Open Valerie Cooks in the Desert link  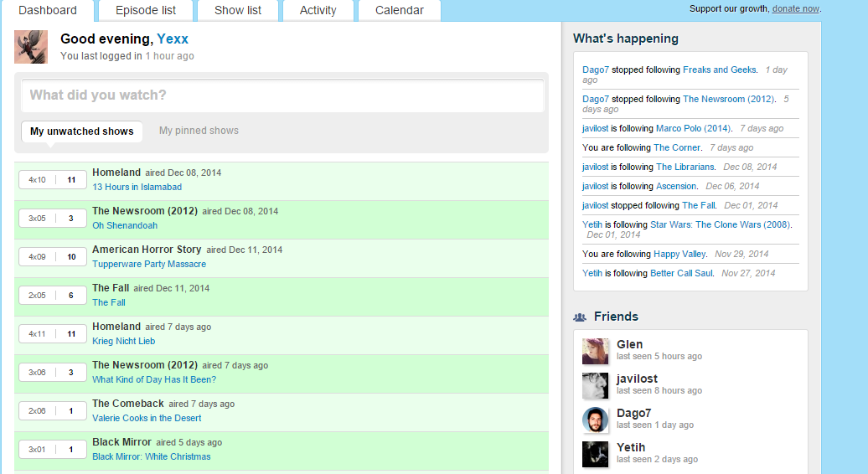(147, 418)
